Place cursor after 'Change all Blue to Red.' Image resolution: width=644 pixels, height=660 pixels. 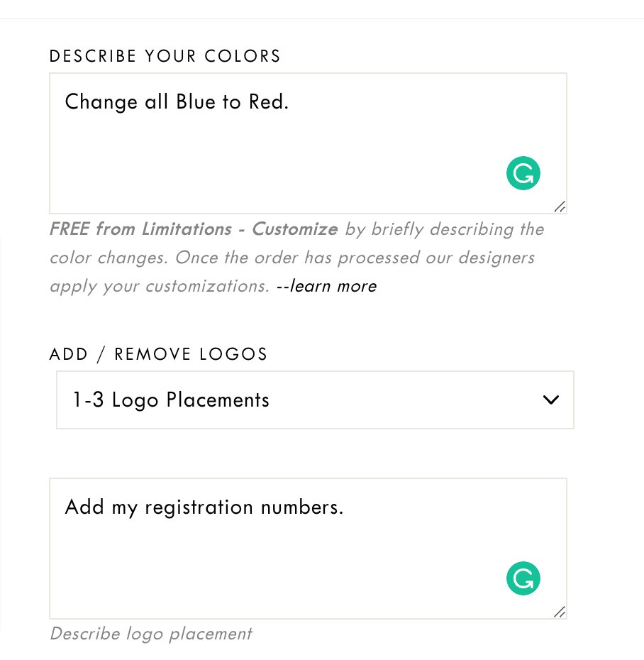(x=290, y=102)
